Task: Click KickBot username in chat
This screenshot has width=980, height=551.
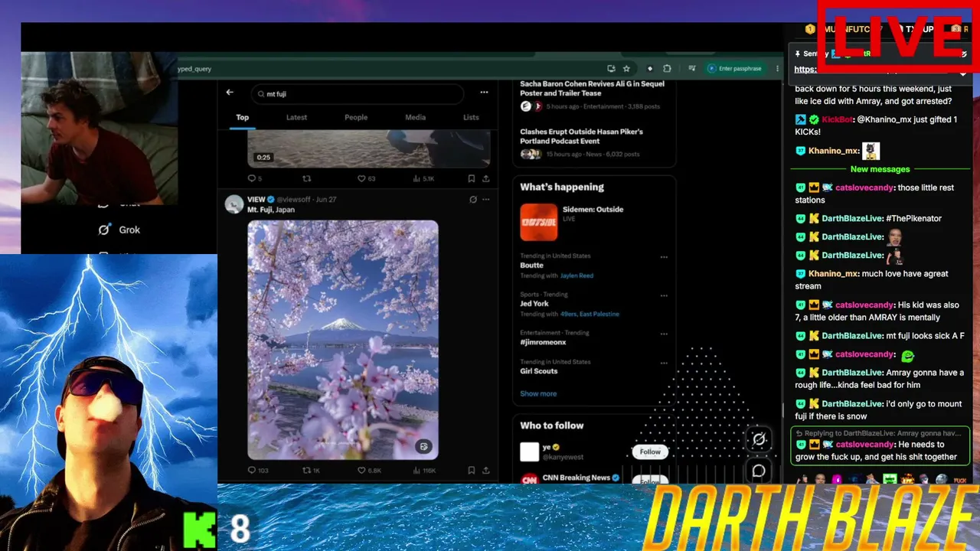Action: (x=837, y=119)
